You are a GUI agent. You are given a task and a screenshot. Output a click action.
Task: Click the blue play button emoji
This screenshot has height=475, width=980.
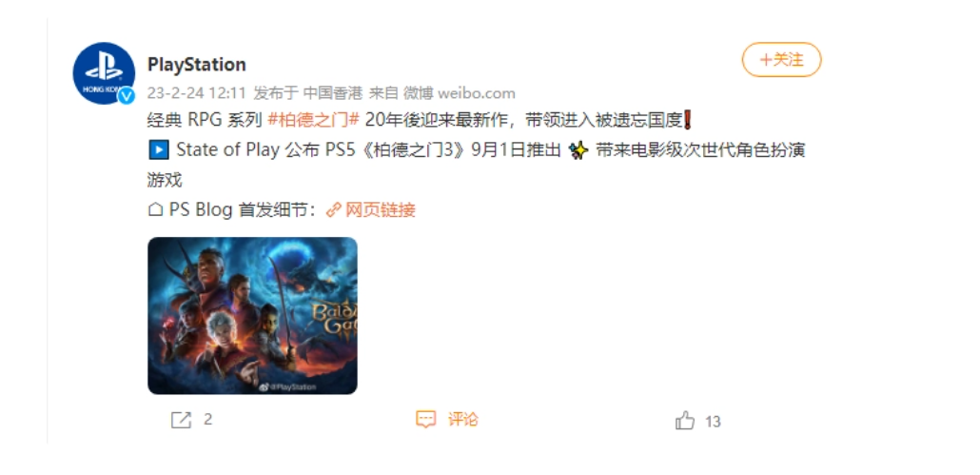[158, 150]
